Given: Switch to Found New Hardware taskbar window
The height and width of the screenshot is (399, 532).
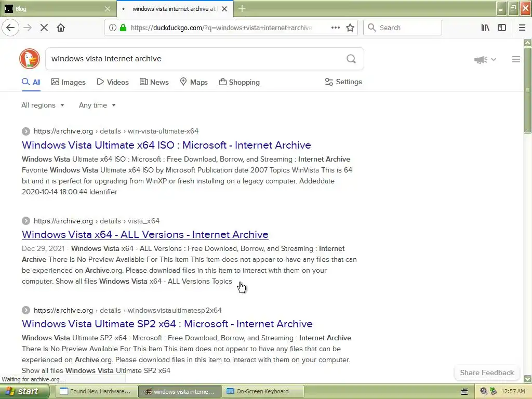Looking at the screenshot, I should point(96,392).
